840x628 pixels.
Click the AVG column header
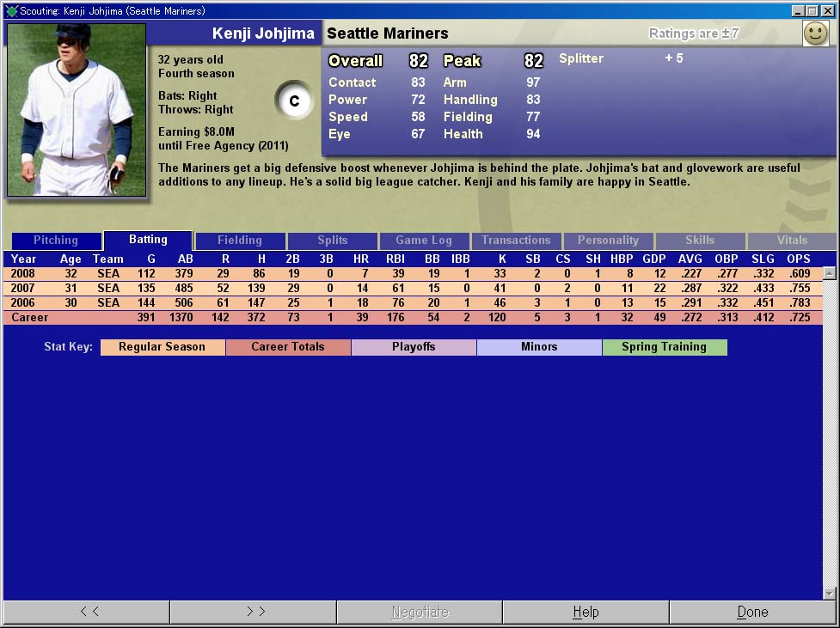(690, 259)
